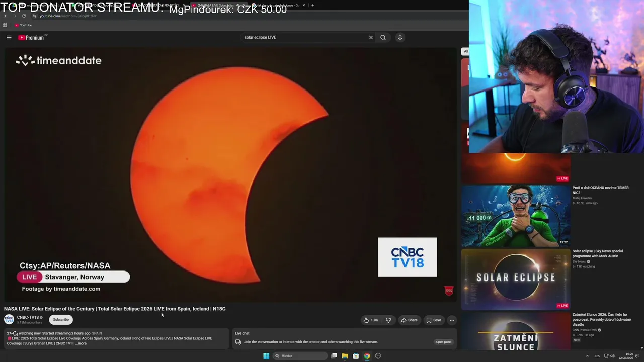
Task: Click the live video player
Action: pyautogui.click(x=231, y=174)
